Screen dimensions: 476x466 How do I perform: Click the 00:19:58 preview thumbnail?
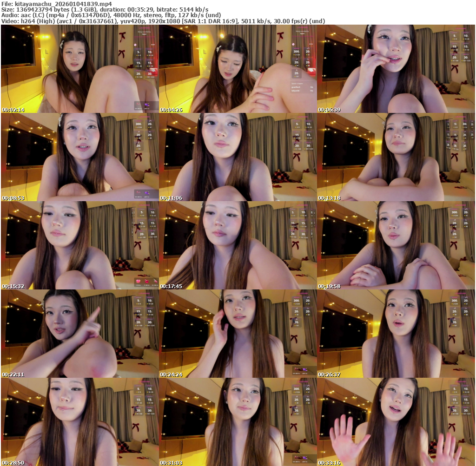pyautogui.click(x=396, y=245)
